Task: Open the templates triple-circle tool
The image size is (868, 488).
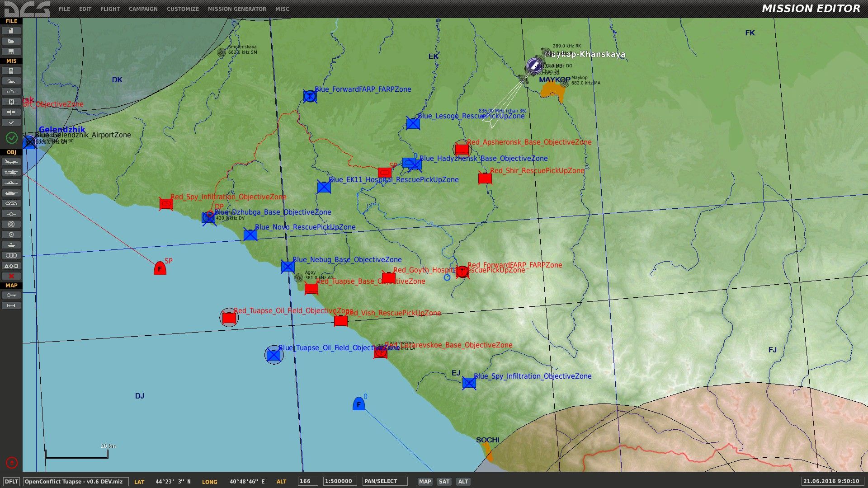Action: 11,255
